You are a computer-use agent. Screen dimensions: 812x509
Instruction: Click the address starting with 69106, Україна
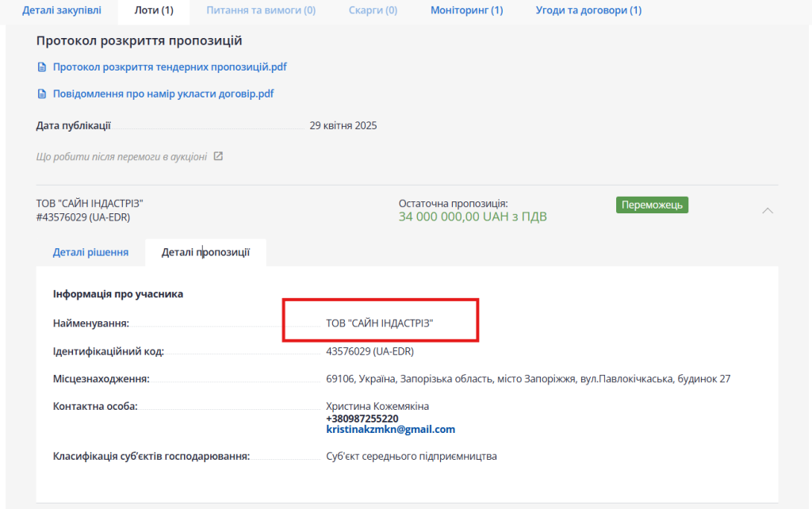point(528,379)
